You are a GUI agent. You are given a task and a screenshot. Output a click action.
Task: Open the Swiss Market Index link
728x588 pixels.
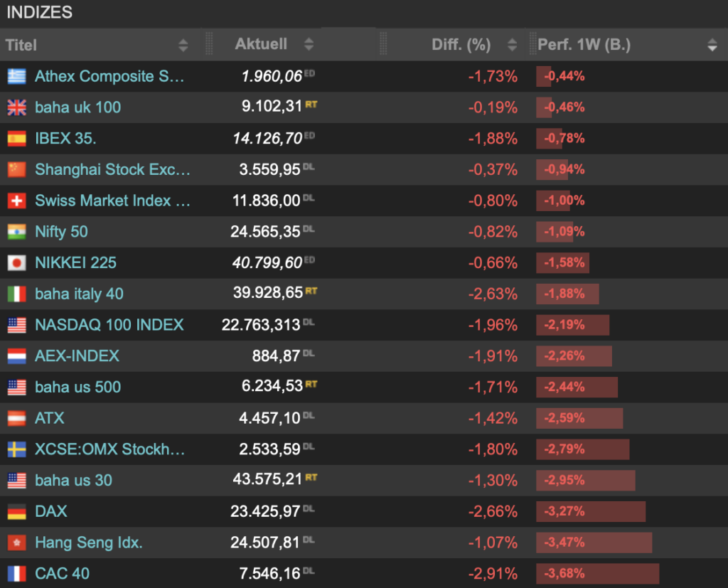(113, 201)
